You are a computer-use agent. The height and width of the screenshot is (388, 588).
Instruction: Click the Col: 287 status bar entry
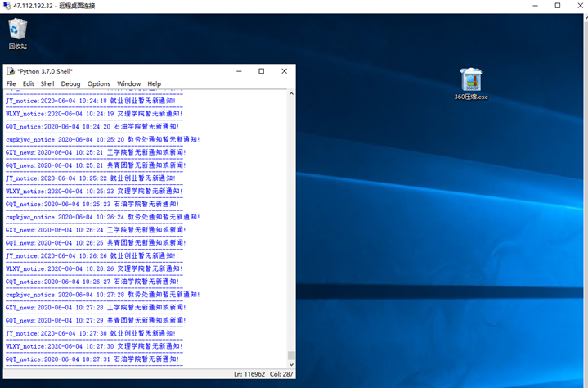[x=281, y=374]
